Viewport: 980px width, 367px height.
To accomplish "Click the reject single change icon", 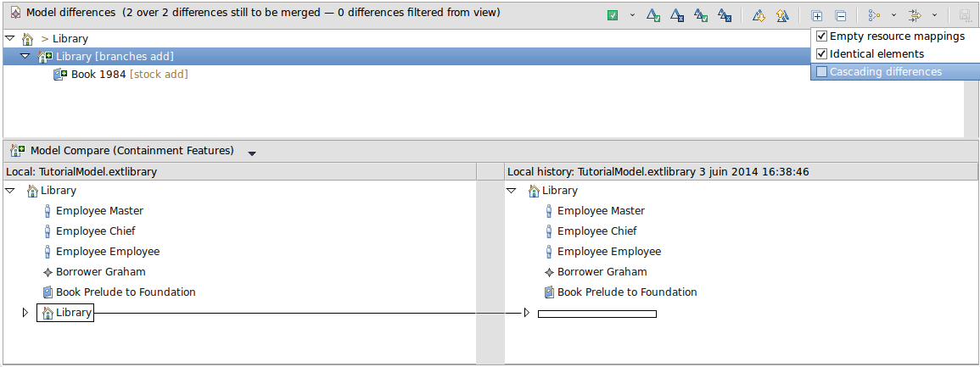I will pyautogui.click(x=677, y=15).
